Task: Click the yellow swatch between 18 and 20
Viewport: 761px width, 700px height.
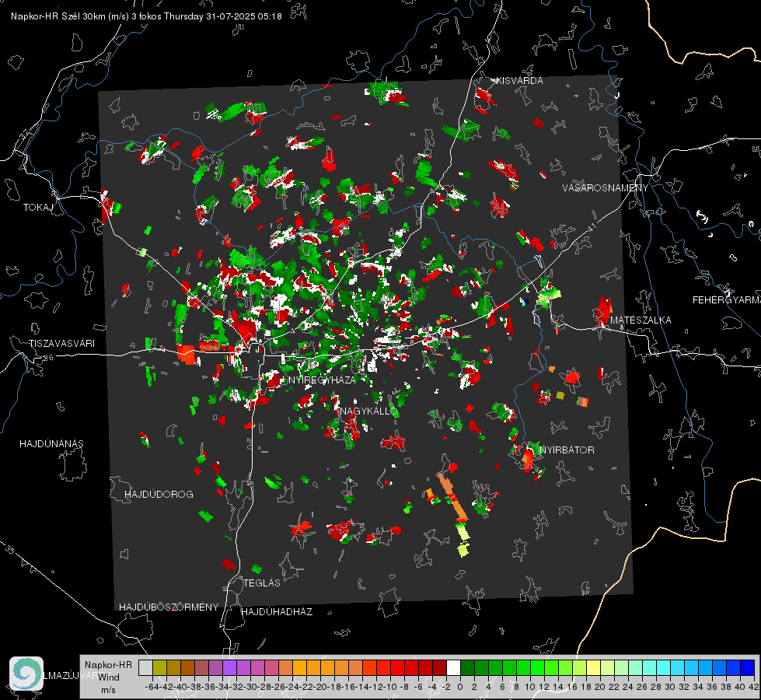Action: tap(593, 667)
